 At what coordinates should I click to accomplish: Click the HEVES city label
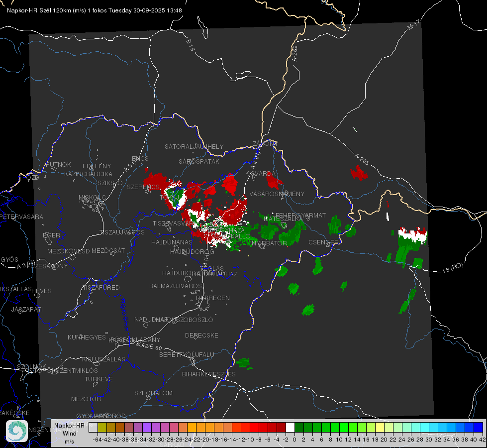42,291
